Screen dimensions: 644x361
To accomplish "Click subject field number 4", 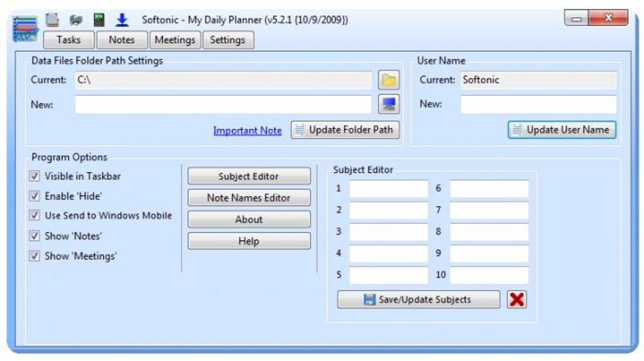I will coord(388,254).
